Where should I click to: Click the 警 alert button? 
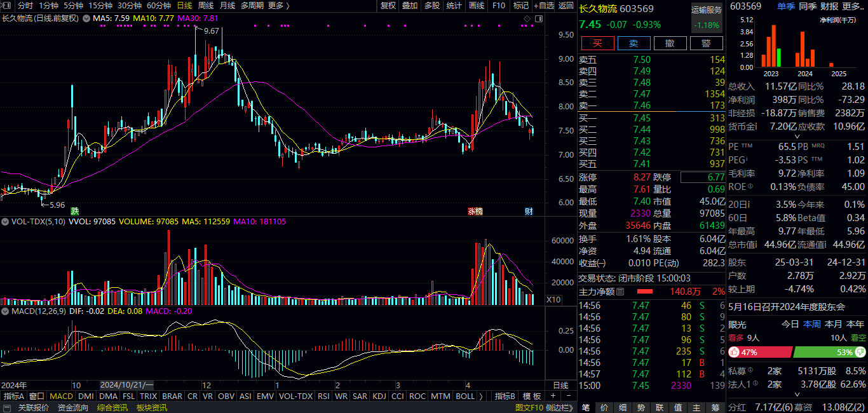(x=706, y=43)
